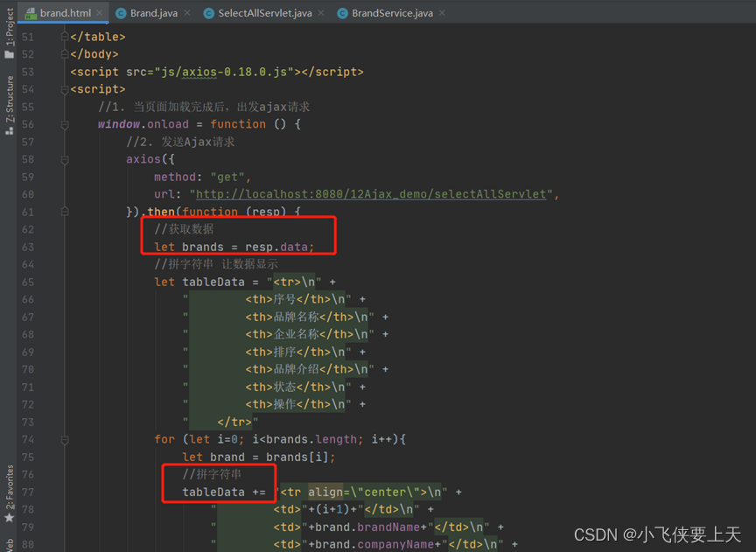Click the '</body>' closing tag

point(94,54)
